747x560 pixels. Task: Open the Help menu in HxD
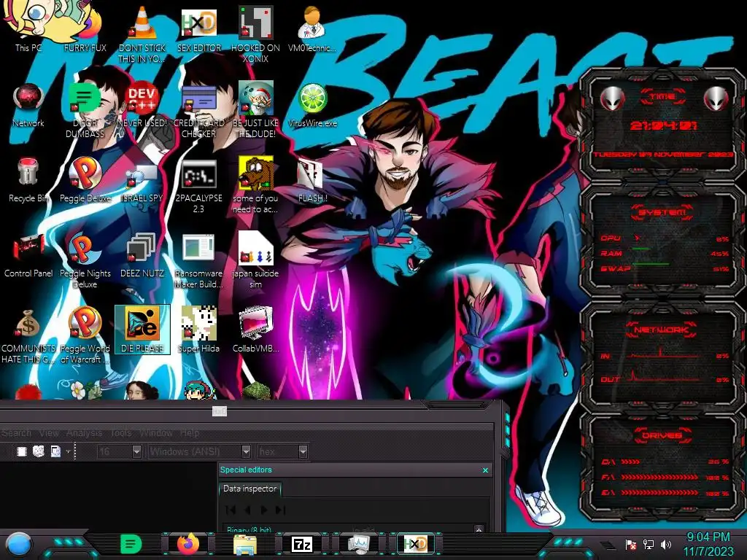(x=190, y=433)
